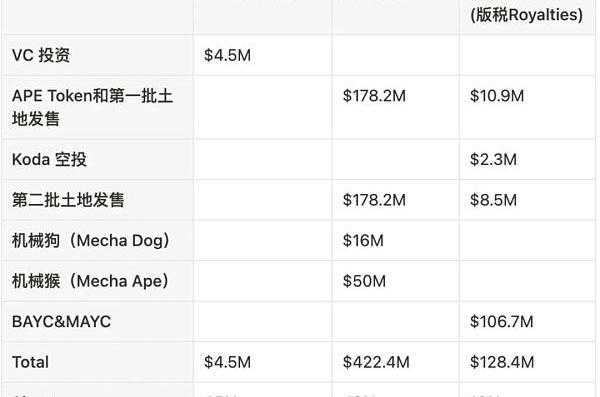Click the $178.2M cell in the APE Token row

click(x=374, y=96)
